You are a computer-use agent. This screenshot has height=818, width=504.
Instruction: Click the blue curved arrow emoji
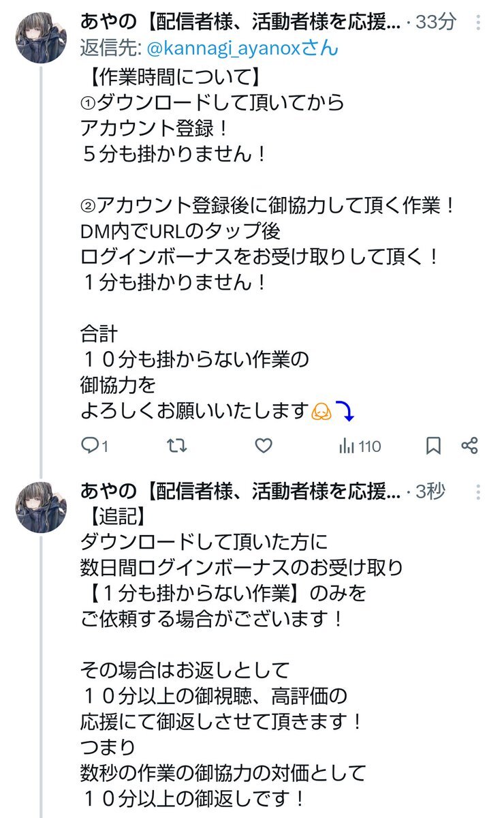point(345,411)
